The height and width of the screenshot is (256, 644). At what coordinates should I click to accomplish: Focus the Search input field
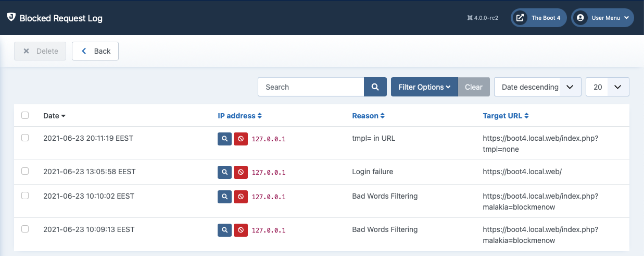pyautogui.click(x=311, y=87)
